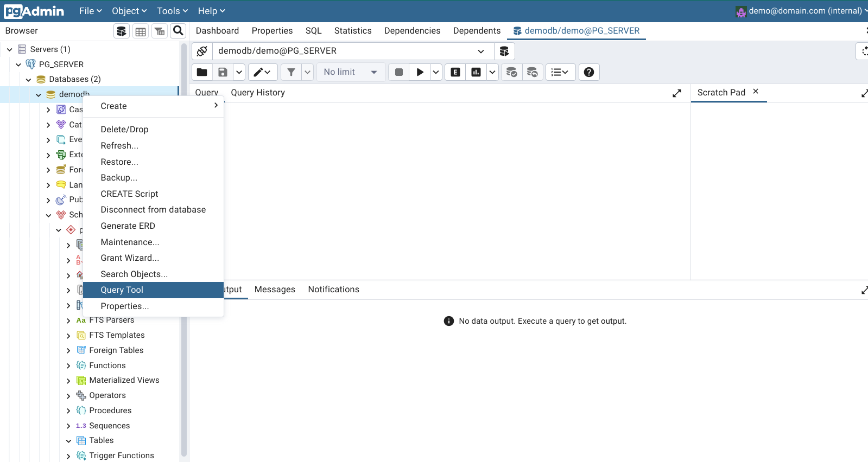868x462 pixels.
Task: Open the No limit rows dropdown
Action: coord(351,72)
